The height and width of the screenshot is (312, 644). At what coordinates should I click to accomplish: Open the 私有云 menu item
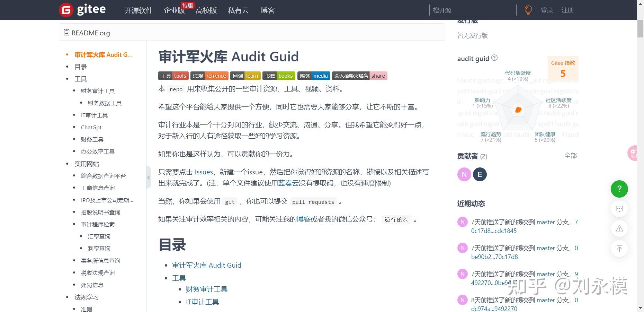coord(238,10)
